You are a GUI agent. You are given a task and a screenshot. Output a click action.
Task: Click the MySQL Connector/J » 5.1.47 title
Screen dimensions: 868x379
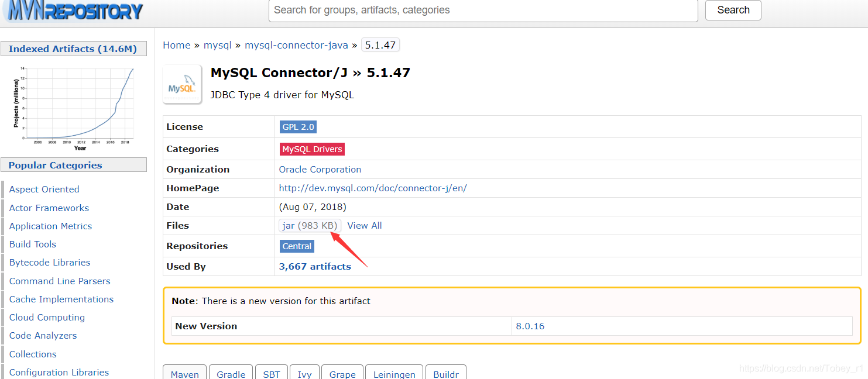point(310,73)
